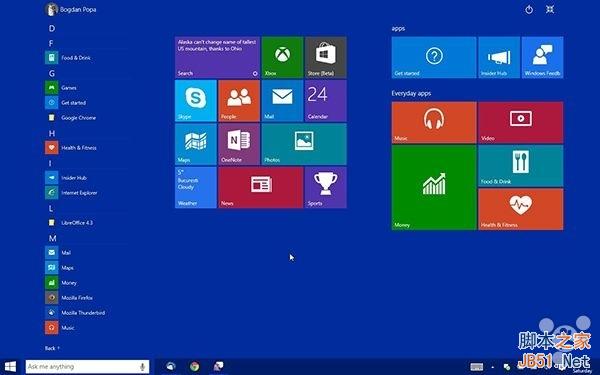This screenshot has height=375, width=600.
Task: Open the Photos tile
Action: click(304, 144)
